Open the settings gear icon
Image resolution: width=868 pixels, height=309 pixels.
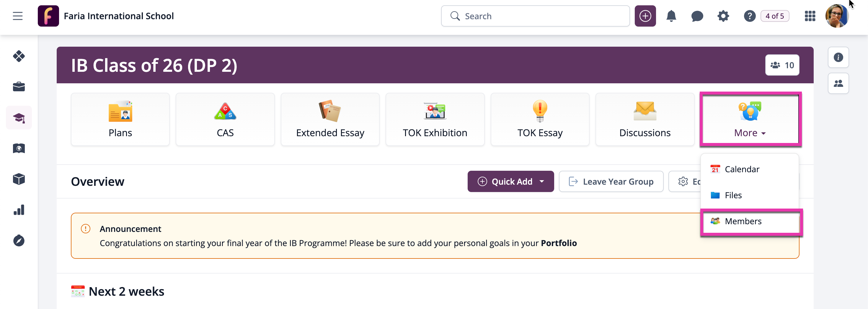(x=723, y=16)
